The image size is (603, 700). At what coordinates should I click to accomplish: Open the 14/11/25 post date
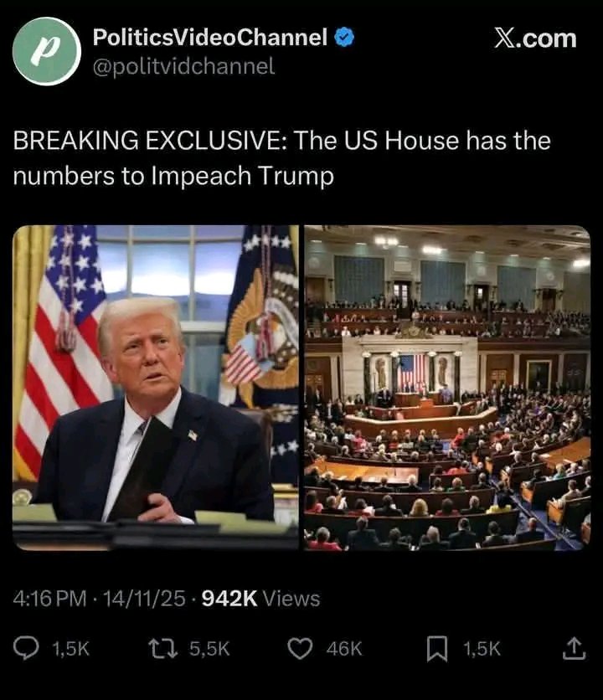point(144,599)
